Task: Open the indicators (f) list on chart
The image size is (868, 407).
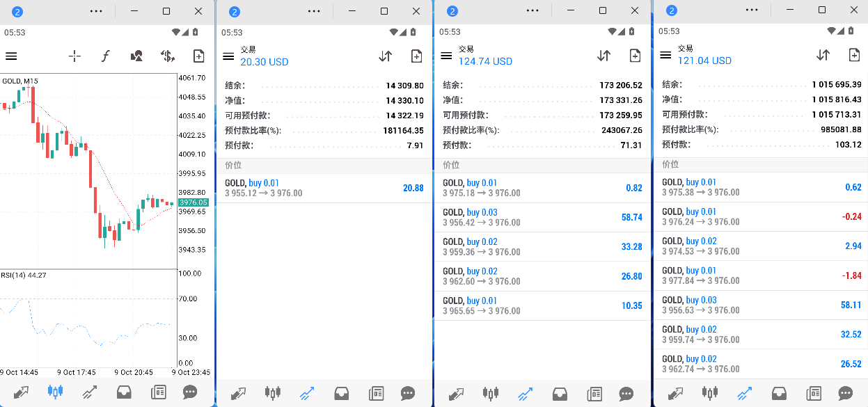Action: (106, 56)
